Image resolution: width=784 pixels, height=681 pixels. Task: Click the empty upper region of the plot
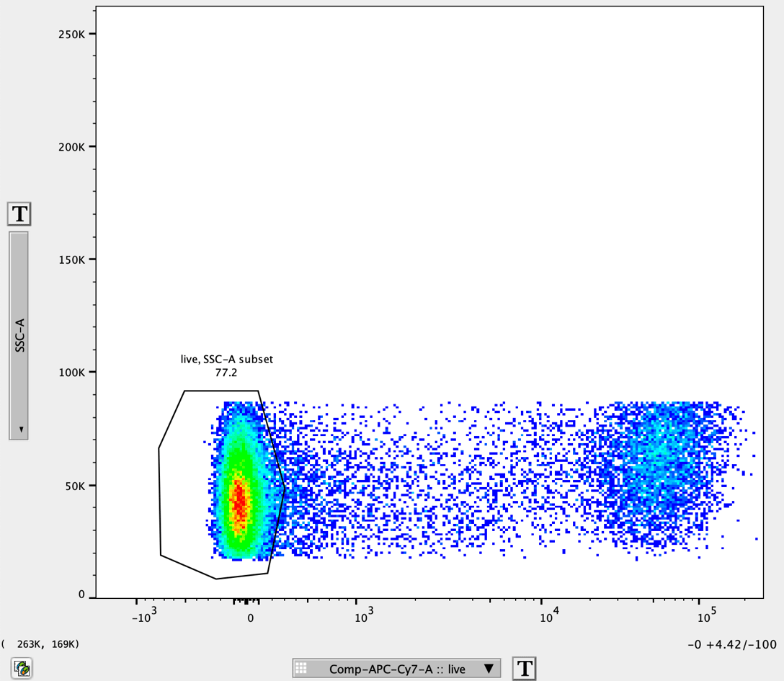[432, 180]
